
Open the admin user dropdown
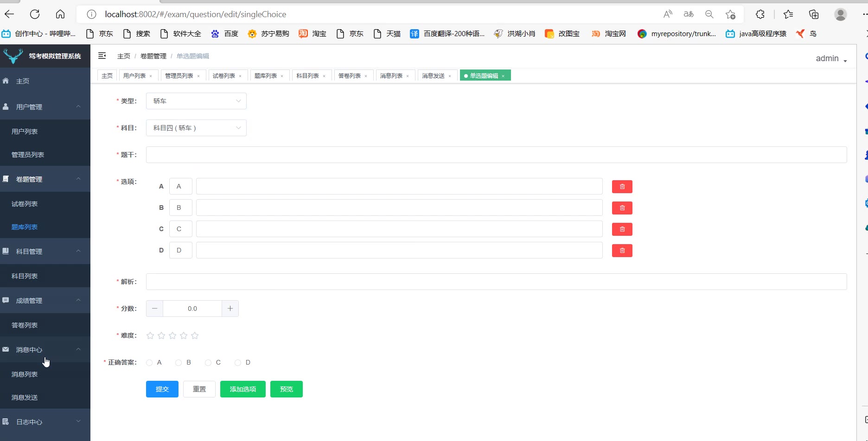(831, 58)
